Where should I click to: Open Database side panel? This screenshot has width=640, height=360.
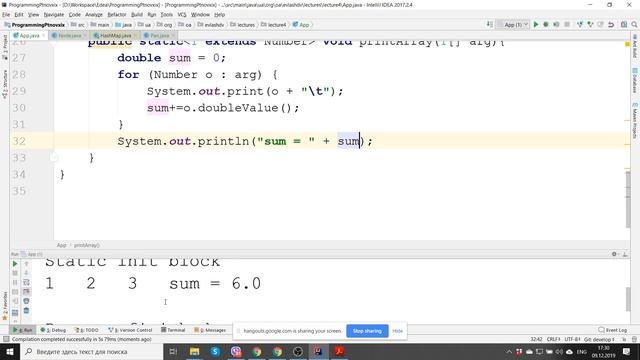(635, 80)
